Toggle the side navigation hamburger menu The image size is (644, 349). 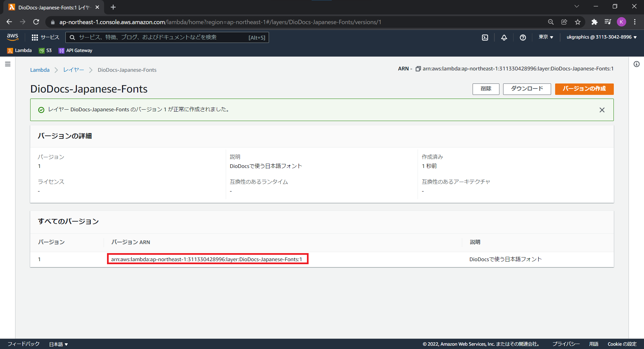8,64
